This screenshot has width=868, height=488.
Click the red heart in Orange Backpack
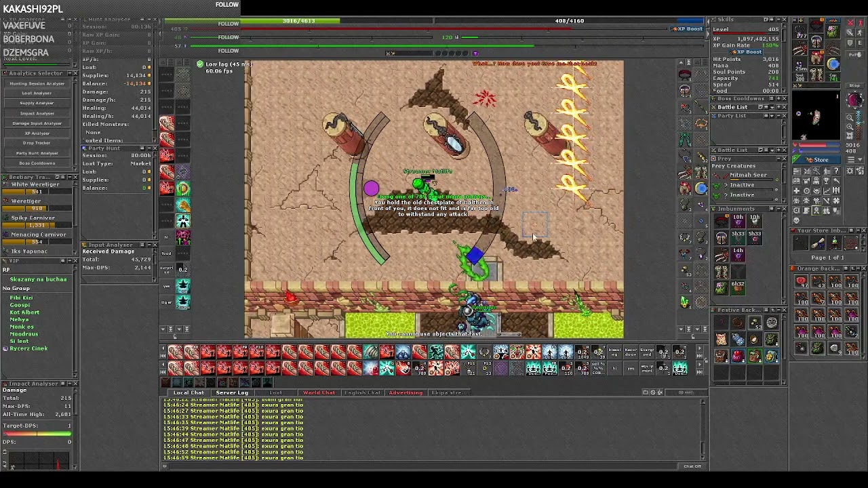pyautogui.click(x=801, y=281)
